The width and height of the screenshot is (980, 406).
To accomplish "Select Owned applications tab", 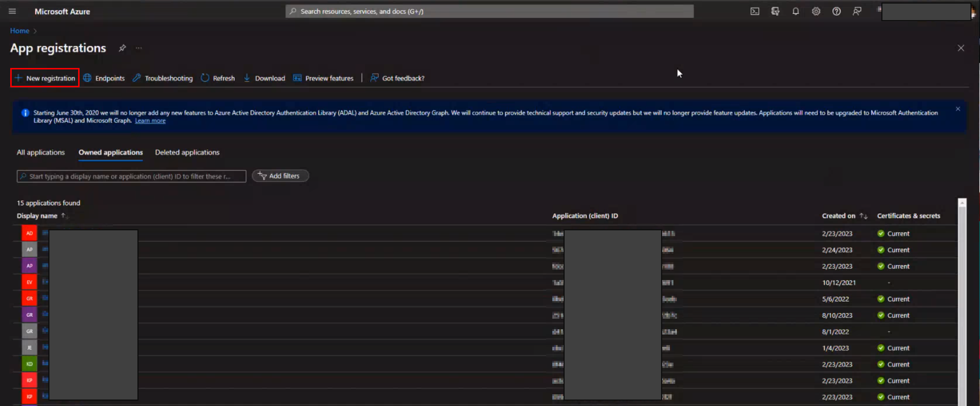I will tap(111, 152).
